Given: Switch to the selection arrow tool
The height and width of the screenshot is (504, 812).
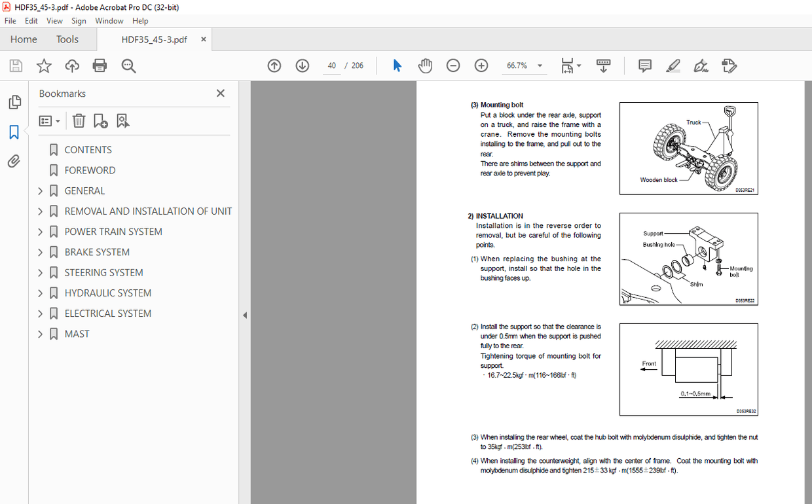Looking at the screenshot, I should [x=396, y=65].
